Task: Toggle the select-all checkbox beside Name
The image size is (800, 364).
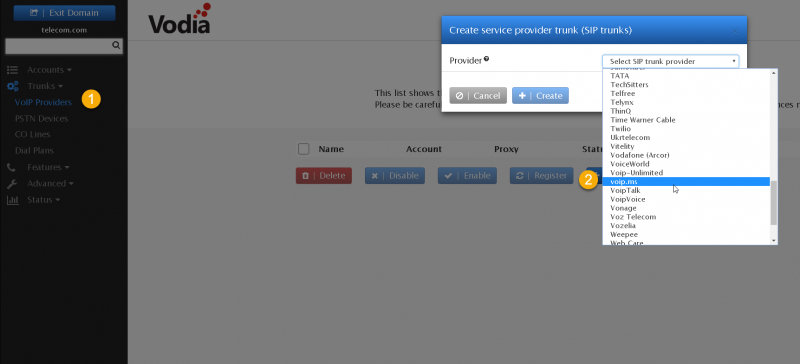Action: pos(304,149)
